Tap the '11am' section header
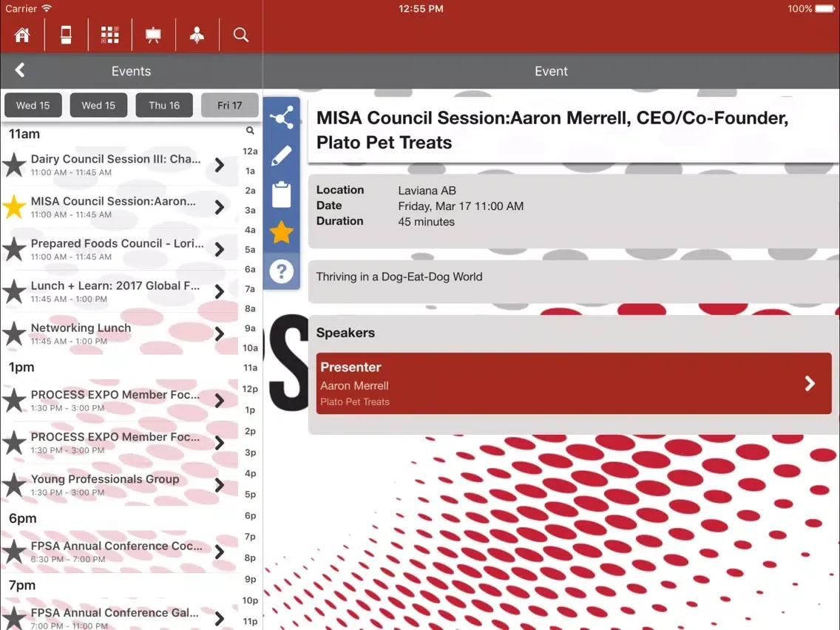The image size is (840, 630). coord(24,133)
